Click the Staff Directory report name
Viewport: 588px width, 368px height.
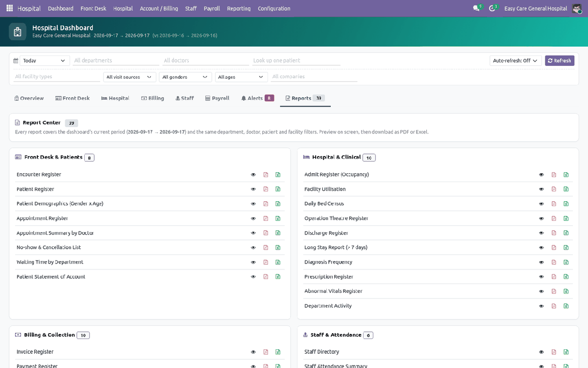(321, 352)
